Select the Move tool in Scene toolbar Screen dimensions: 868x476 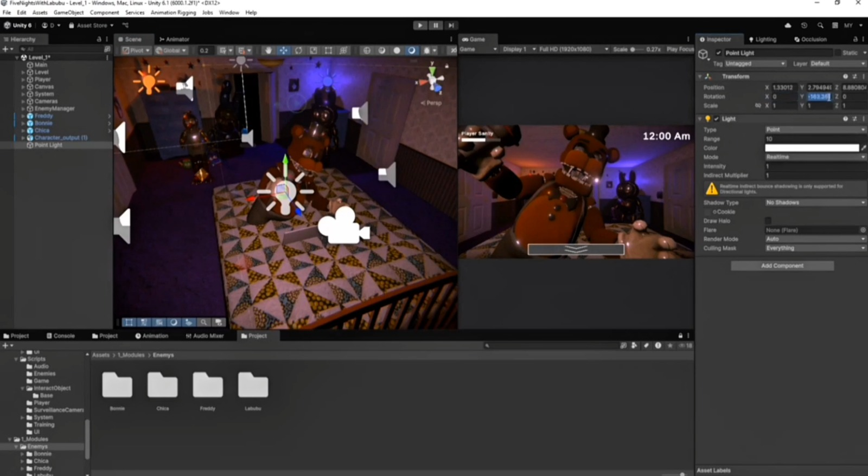pyautogui.click(x=283, y=50)
